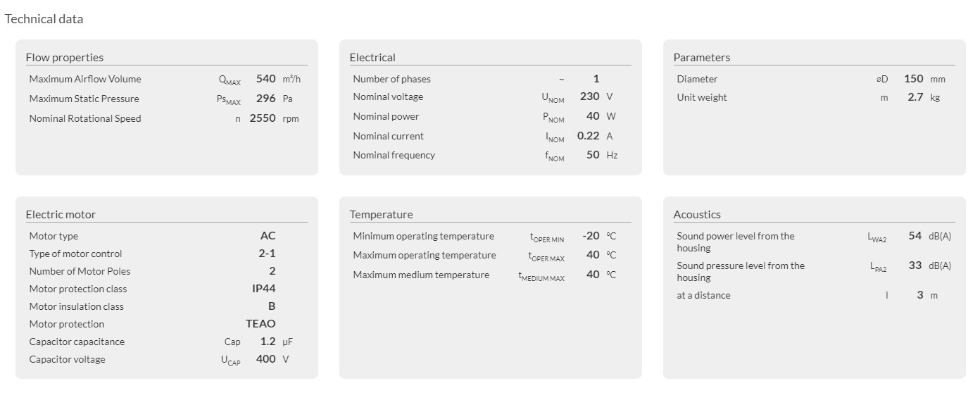
Task: Click the Maximum Airflow Volume label
Action: point(85,79)
